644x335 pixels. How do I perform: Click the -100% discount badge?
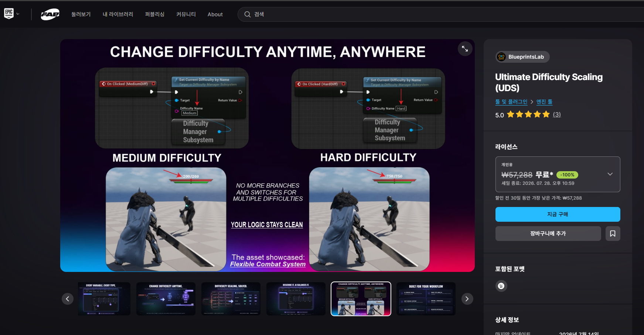pos(567,175)
